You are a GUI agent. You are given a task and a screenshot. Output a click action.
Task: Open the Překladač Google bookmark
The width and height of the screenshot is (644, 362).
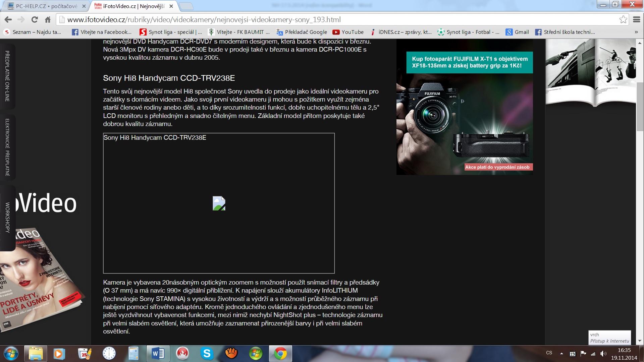point(302,32)
